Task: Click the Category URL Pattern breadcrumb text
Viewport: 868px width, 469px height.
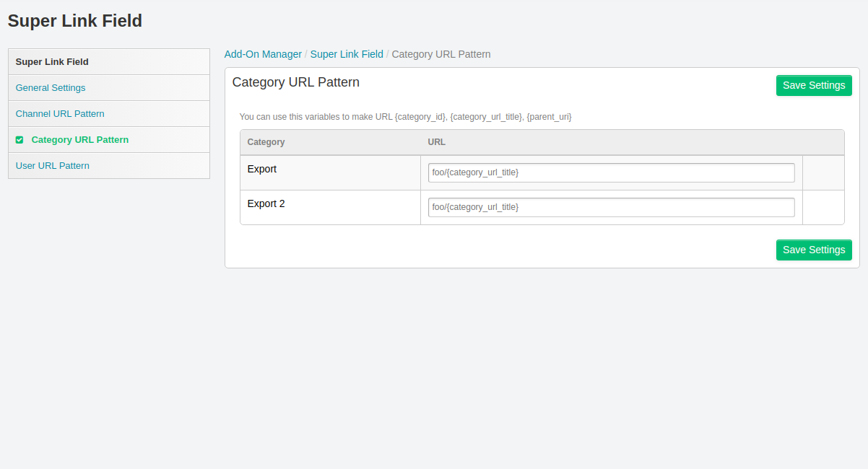Action: pyautogui.click(x=441, y=54)
